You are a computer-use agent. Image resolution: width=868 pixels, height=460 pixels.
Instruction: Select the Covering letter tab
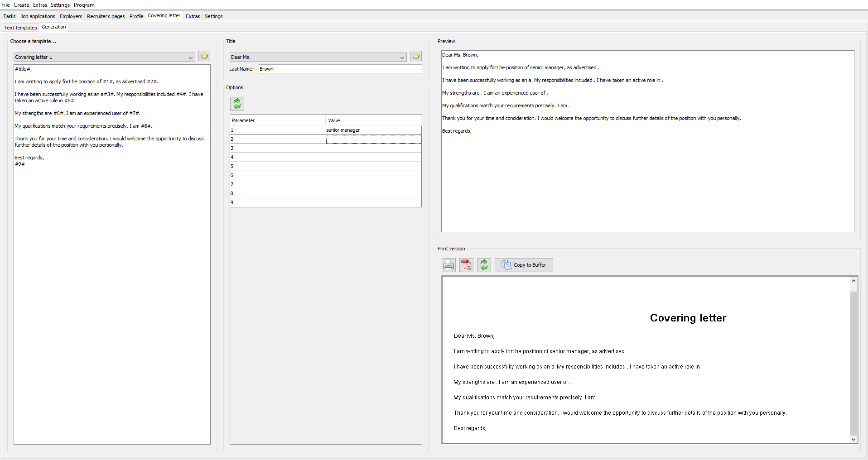click(164, 16)
